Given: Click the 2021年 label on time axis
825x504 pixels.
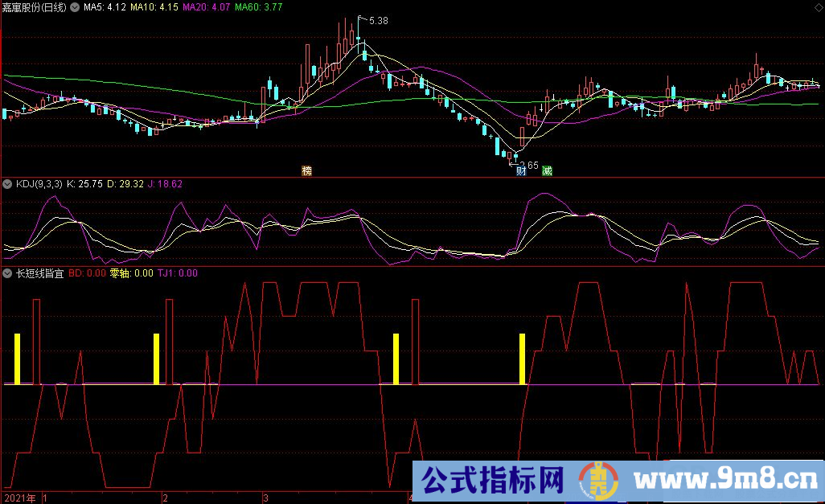Looking at the screenshot, I should pos(21,498).
